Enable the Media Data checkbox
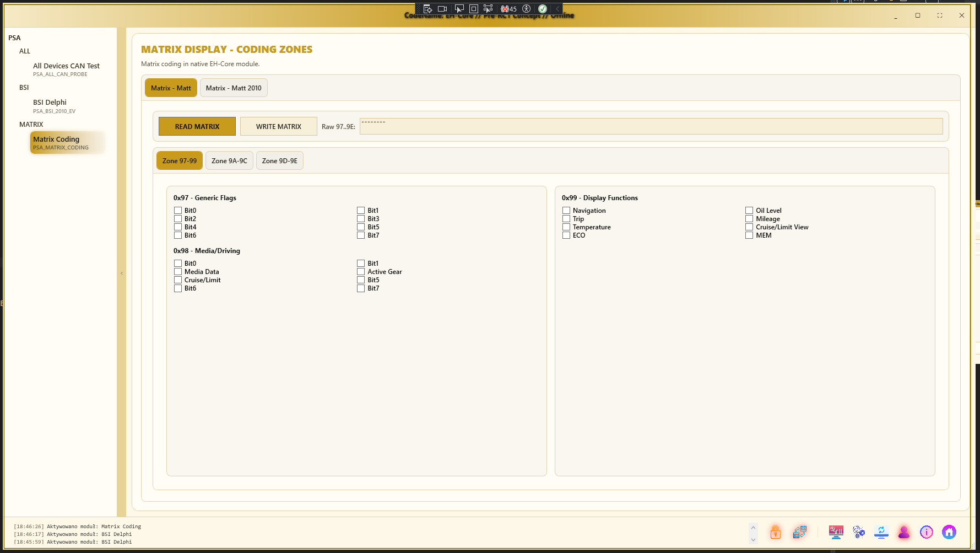 178,272
